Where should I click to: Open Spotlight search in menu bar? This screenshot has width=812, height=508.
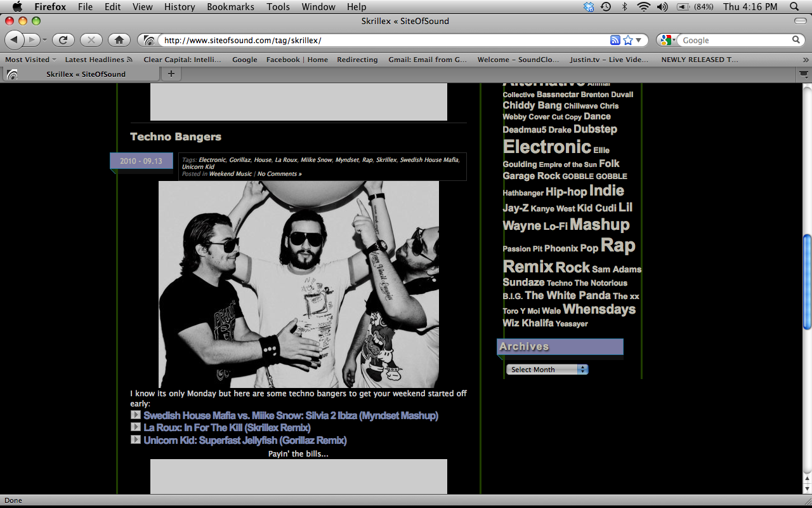click(794, 7)
